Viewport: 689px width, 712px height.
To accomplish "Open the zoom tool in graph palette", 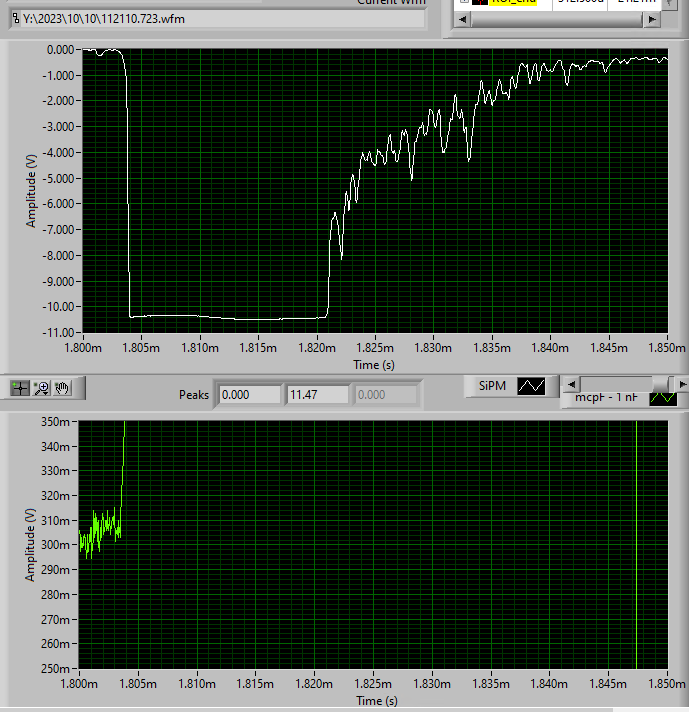I will coord(42,388).
